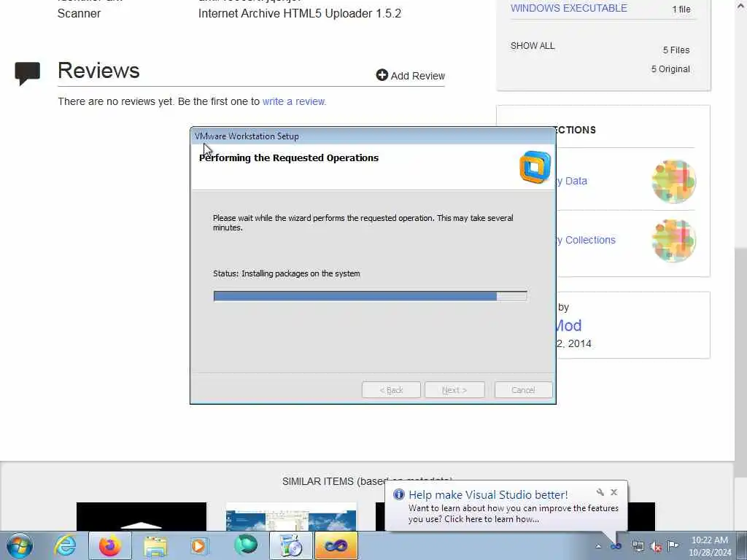Open the Windows Start menu orb
747x560 pixels.
20,545
